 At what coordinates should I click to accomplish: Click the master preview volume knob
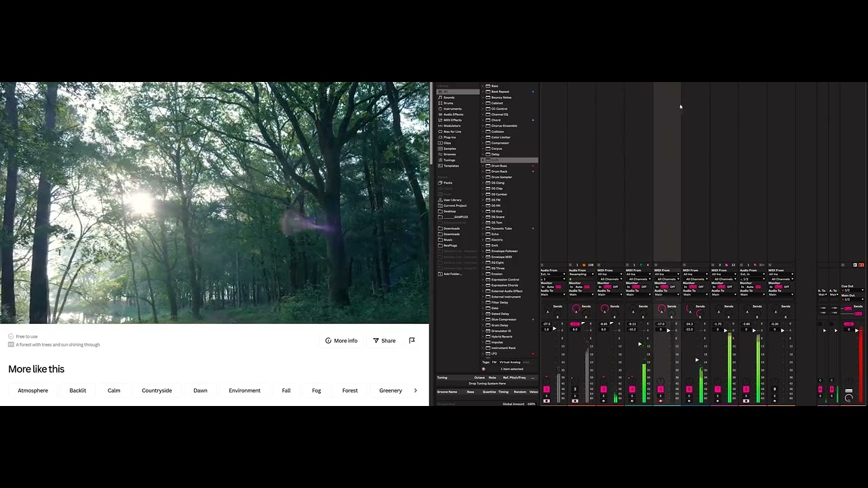pyautogui.click(x=849, y=399)
